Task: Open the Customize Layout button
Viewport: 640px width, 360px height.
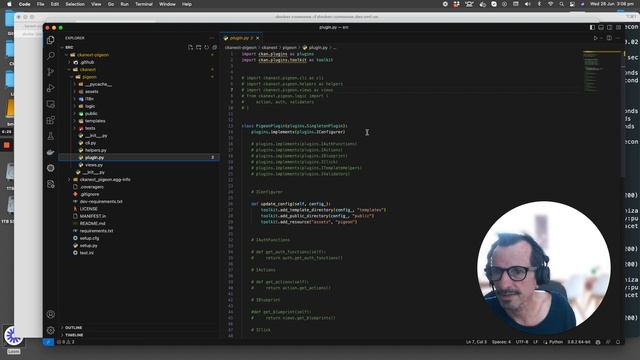Action: click(x=618, y=27)
